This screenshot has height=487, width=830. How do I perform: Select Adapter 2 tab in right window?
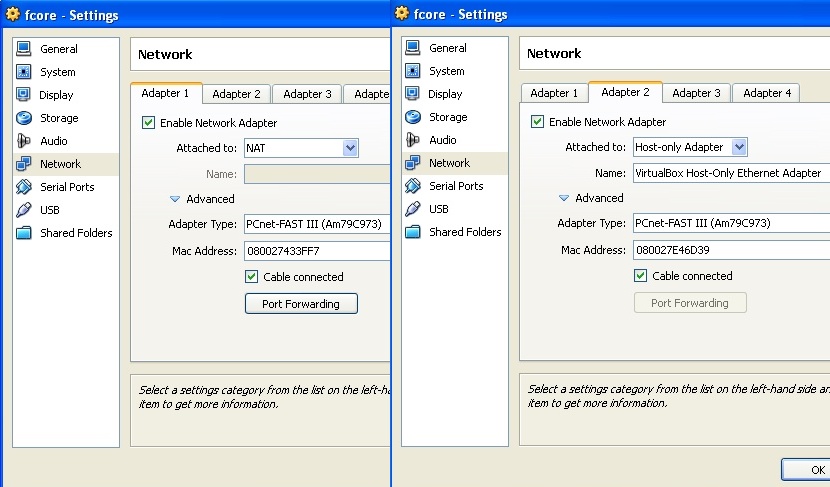click(x=625, y=92)
